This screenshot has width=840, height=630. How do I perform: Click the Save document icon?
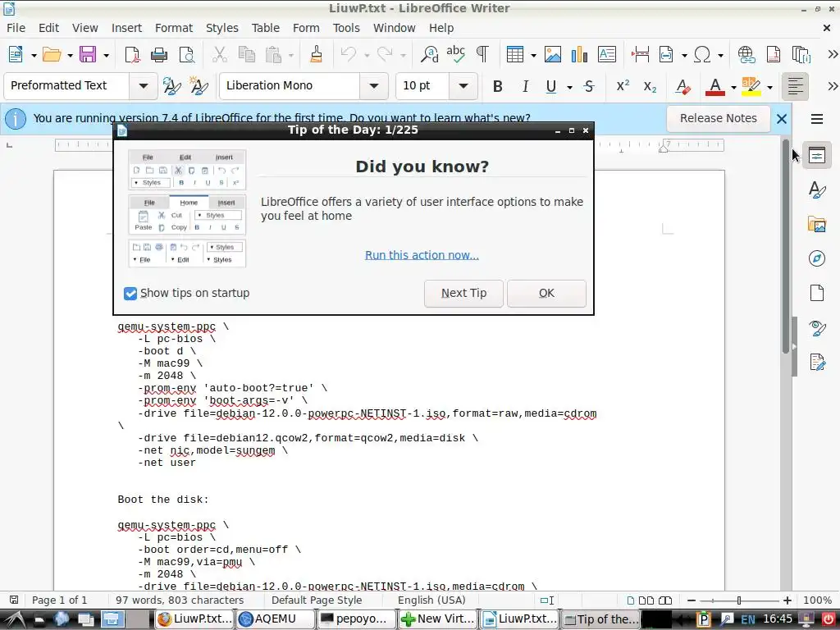(x=88, y=55)
